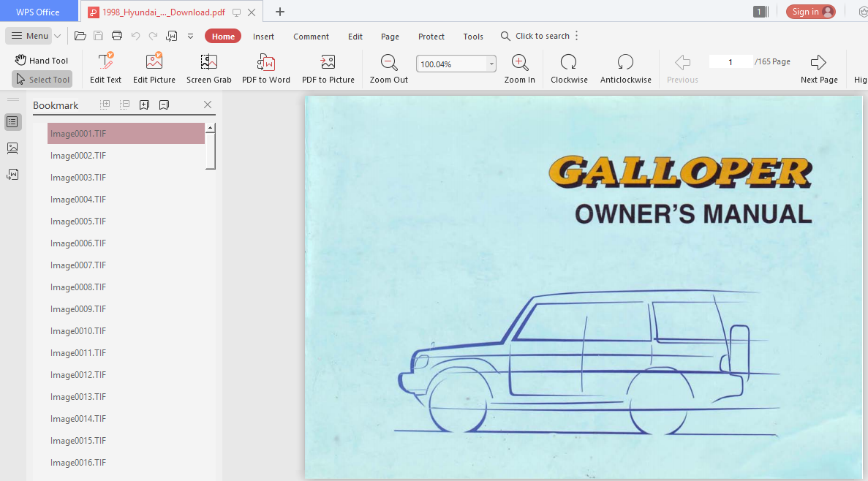Click the Click to search box

pyautogui.click(x=535, y=36)
